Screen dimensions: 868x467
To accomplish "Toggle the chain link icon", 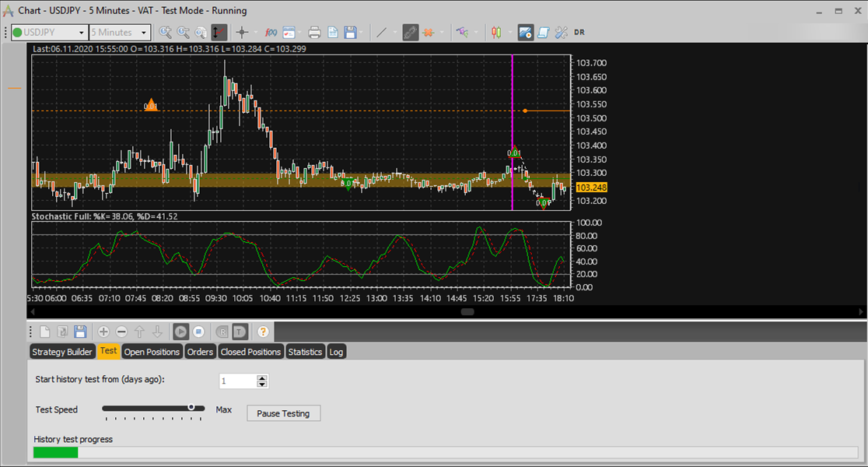I will click(410, 32).
